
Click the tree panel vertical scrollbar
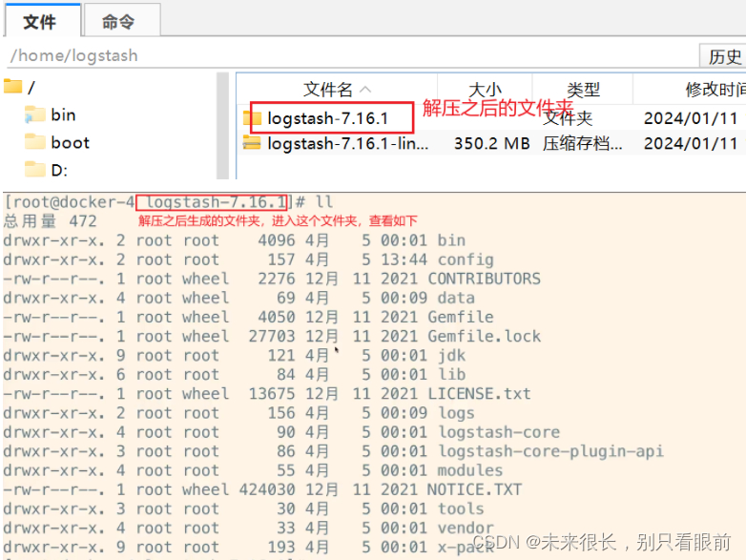[x=222, y=126]
